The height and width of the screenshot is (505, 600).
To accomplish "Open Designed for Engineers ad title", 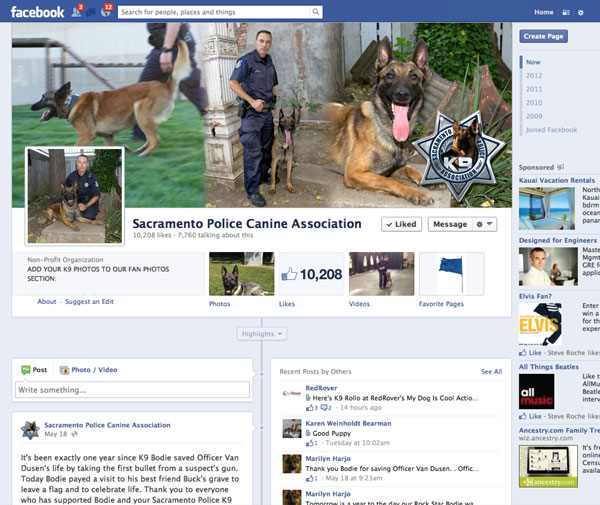I will (x=558, y=240).
